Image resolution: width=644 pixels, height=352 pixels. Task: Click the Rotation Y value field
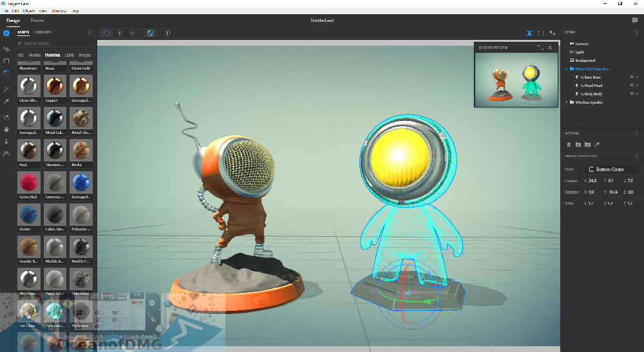[613, 192]
